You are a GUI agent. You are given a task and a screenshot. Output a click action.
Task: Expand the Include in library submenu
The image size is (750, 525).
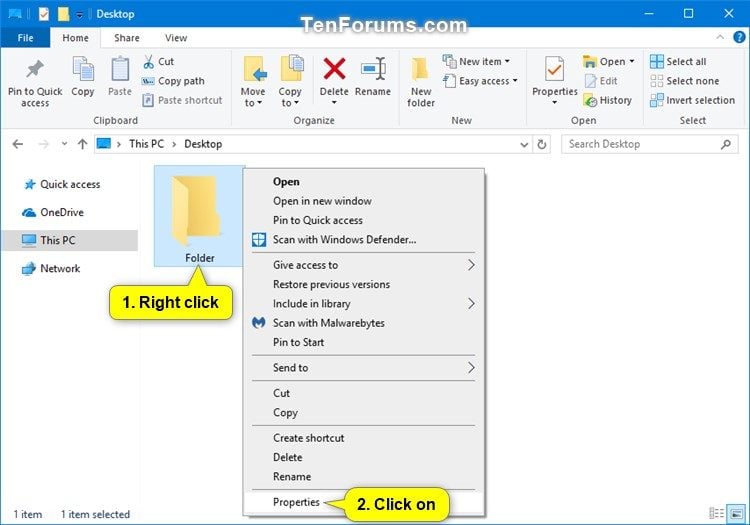tap(364, 304)
